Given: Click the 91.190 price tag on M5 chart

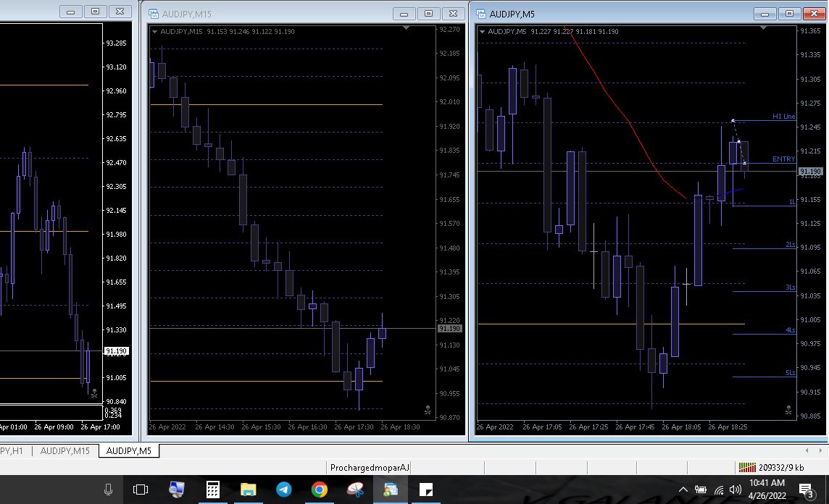Looking at the screenshot, I should coord(810,171).
